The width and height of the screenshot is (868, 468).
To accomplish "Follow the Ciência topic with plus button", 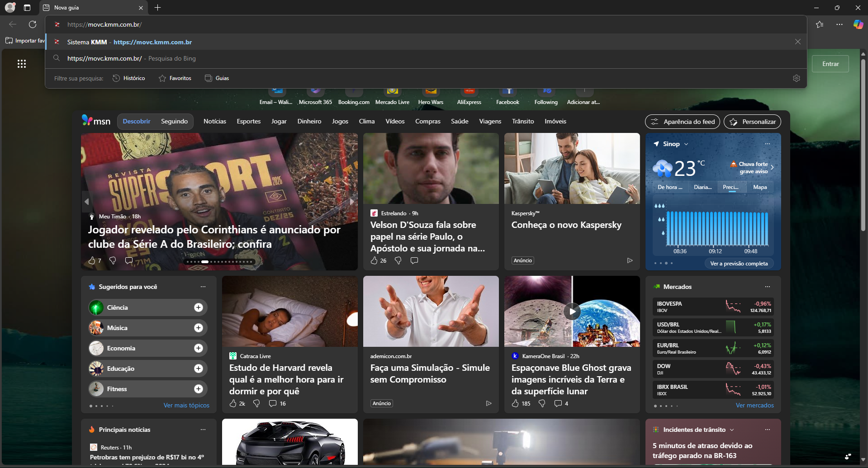I will [198, 307].
